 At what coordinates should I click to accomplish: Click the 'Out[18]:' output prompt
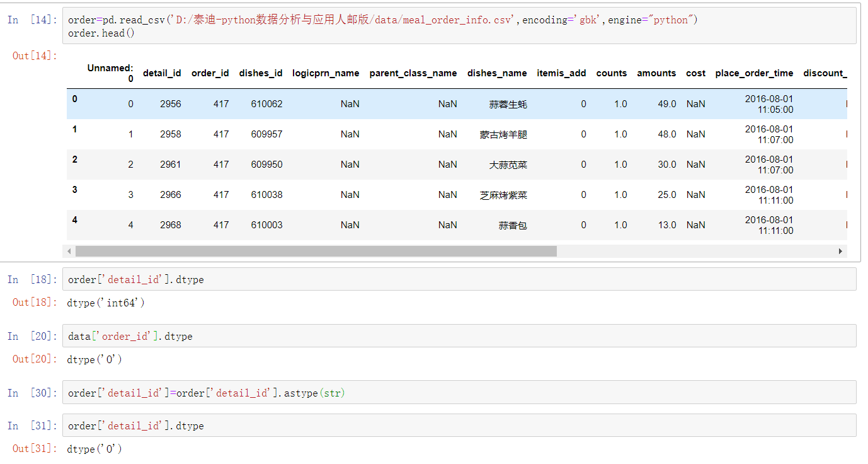pos(35,303)
